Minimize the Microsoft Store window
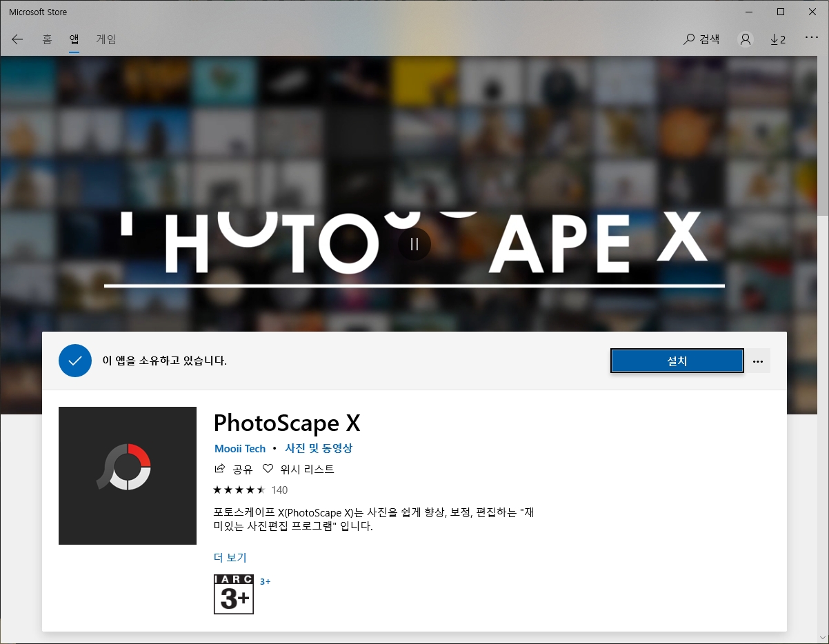 (x=749, y=12)
